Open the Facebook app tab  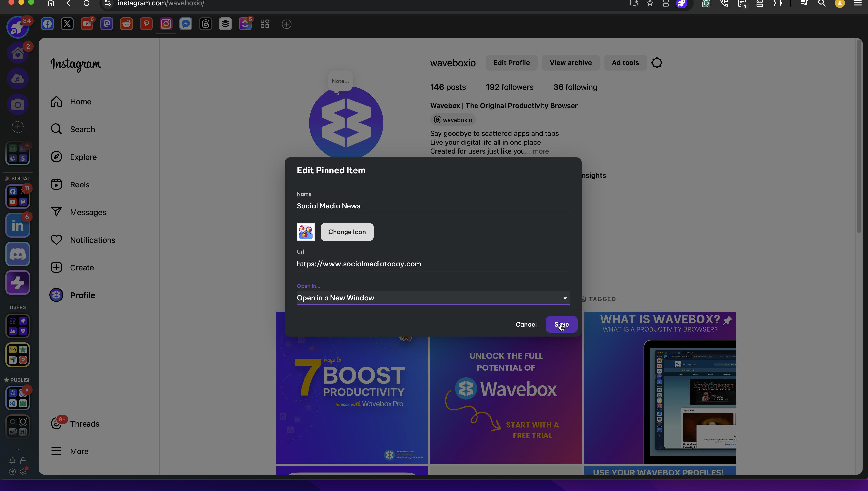(x=47, y=24)
